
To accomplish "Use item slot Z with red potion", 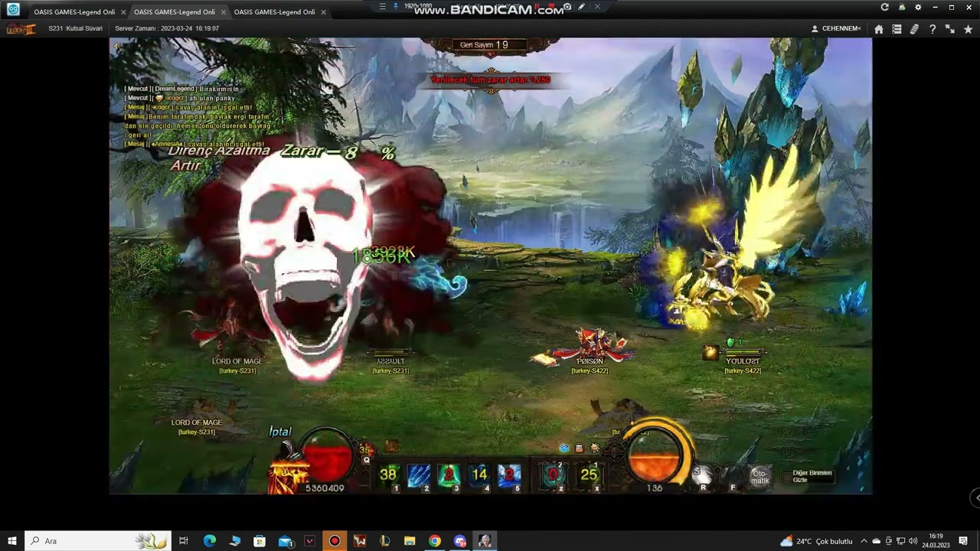I will pyautogui.click(x=553, y=474).
